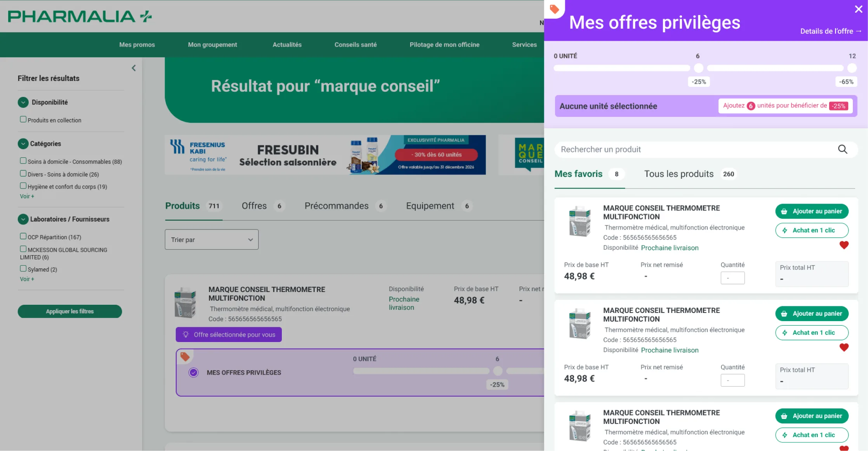Check Hygiène et confort du corps filter

[x=23, y=186]
